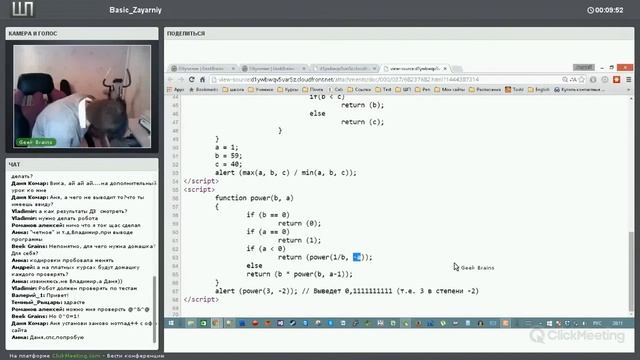Click the 'alert (max(a, b, c) / min' line

(x=286, y=173)
